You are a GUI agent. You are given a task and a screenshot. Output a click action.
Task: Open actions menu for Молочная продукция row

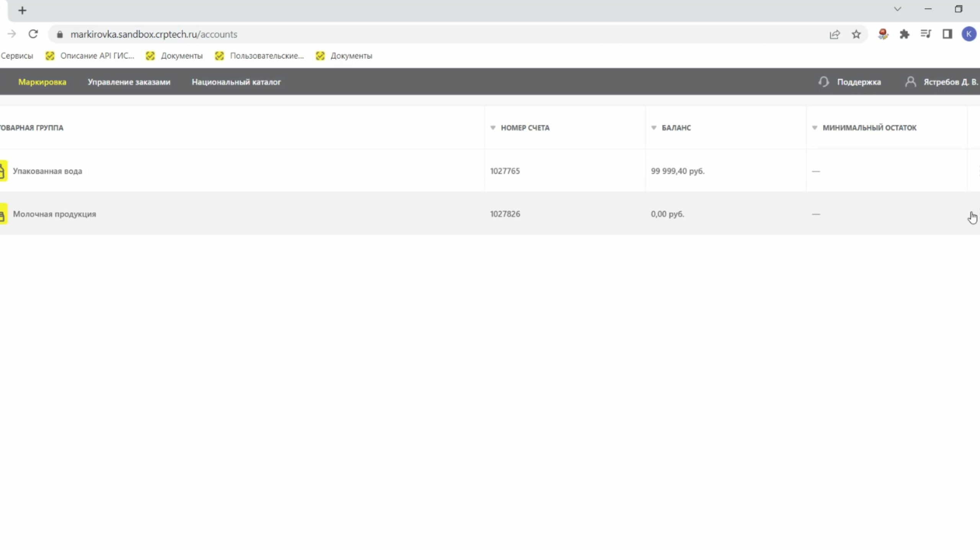click(x=978, y=214)
